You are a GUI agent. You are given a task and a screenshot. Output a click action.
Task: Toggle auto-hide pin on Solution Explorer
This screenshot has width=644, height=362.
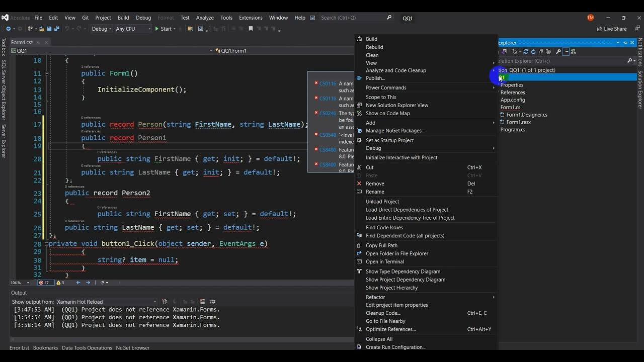(x=625, y=43)
